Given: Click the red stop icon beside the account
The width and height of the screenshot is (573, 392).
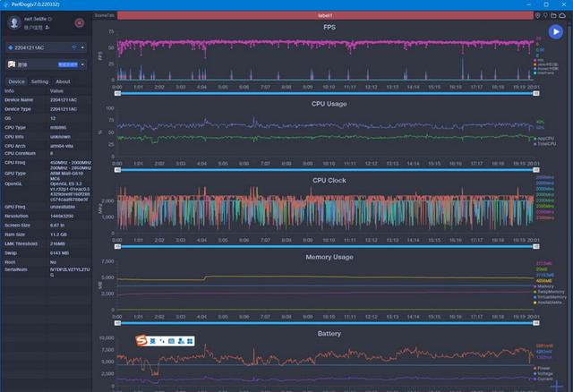Looking at the screenshot, I should [80, 21].
